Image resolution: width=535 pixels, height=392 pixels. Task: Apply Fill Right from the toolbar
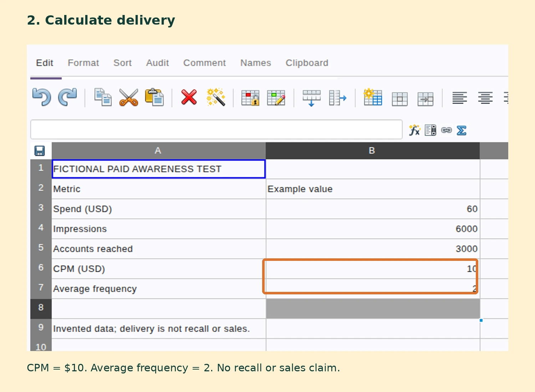click(x=337, y=98)
